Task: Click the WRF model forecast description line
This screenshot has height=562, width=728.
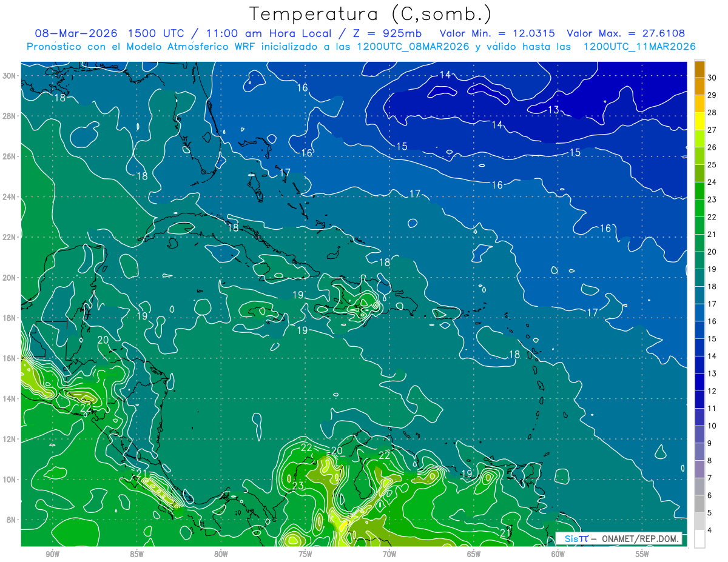Action: (x=361, y=47)
